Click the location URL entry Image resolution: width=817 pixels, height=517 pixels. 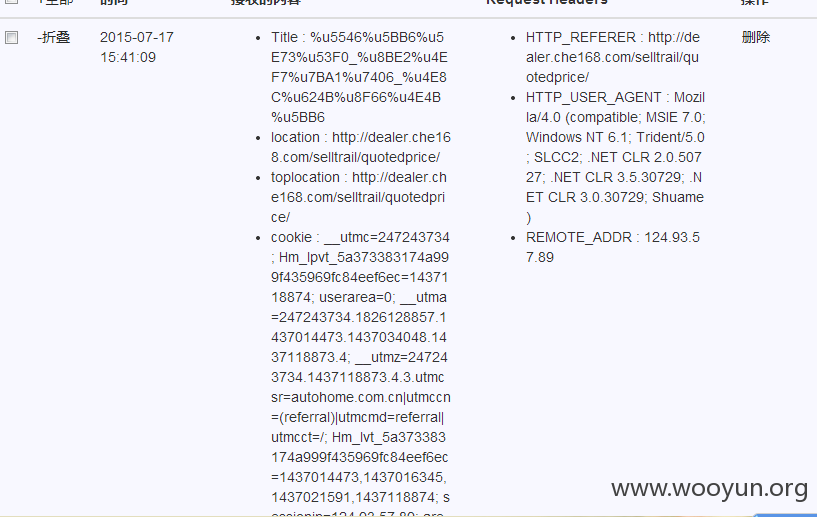tap(361, 147)
